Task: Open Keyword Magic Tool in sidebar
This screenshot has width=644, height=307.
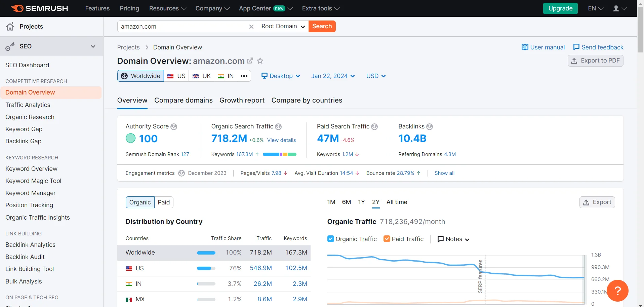Action: click(33, 181)
